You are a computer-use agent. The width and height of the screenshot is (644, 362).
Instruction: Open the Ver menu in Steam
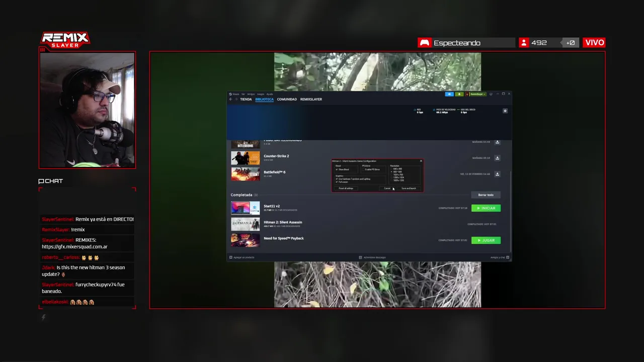(x=243, y=94)
